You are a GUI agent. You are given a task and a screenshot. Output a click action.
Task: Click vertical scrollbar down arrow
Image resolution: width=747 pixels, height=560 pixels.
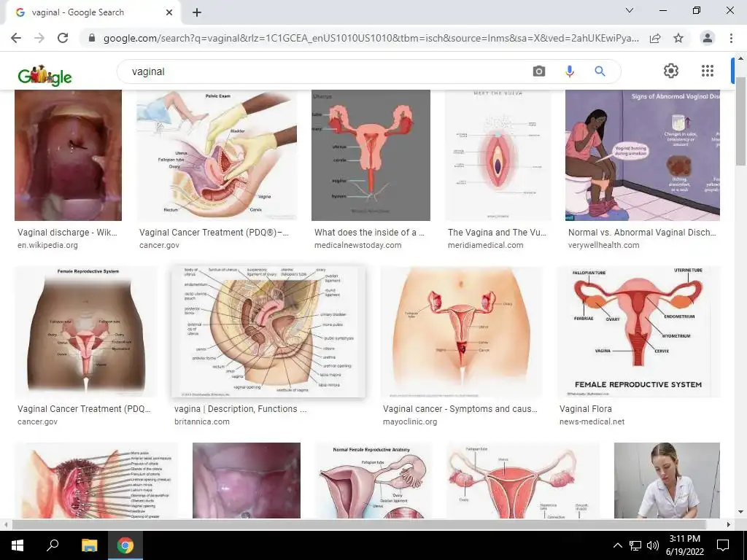740,513
